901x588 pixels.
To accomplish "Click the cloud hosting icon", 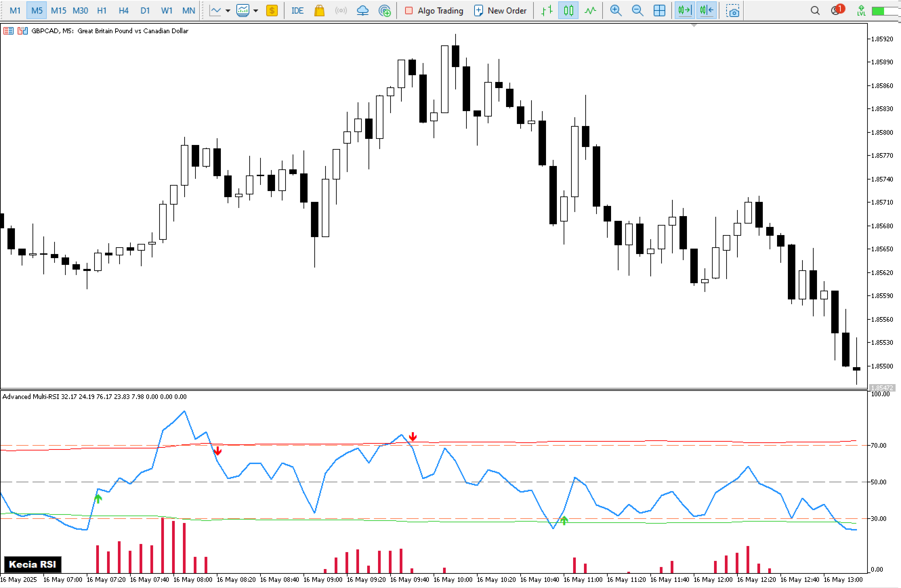I will point(362,10).
